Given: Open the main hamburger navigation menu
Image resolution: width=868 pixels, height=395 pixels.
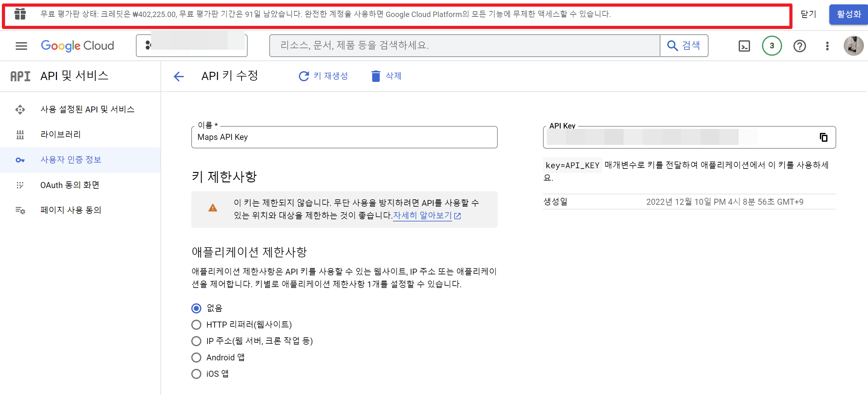Looking at the screenshot, I should 21,46.
